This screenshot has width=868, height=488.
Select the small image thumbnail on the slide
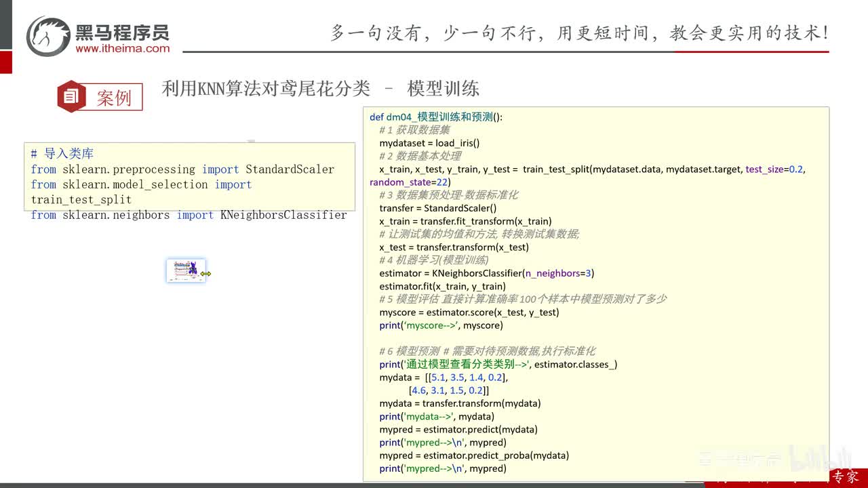point(186,270)
